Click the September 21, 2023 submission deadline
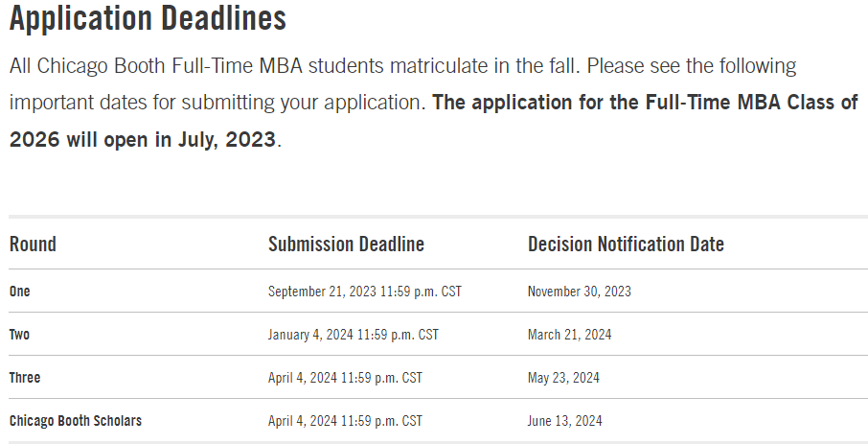 (365, 291)
